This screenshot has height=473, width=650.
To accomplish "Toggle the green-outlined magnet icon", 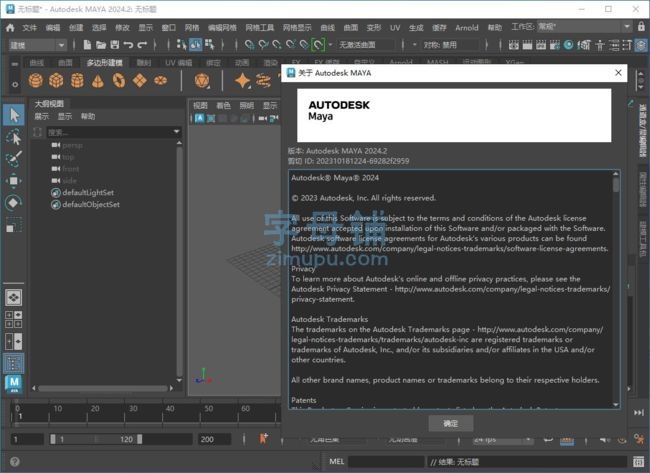I will click(318, 44).
